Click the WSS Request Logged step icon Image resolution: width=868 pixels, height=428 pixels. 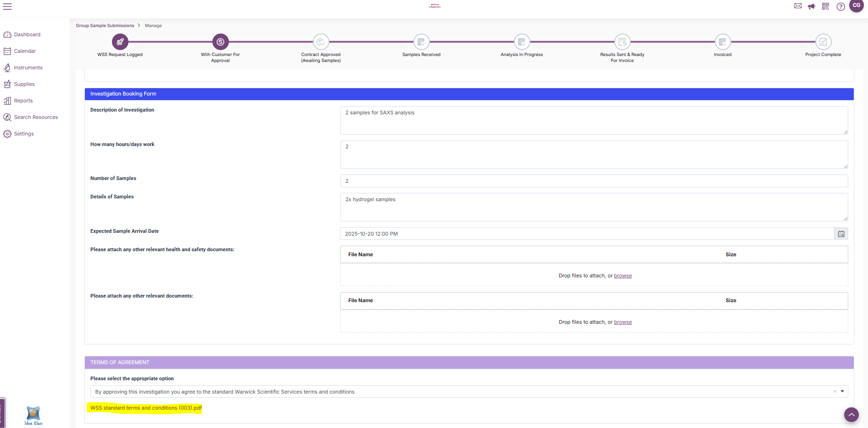pyautogui.click(x=120, y=42)
